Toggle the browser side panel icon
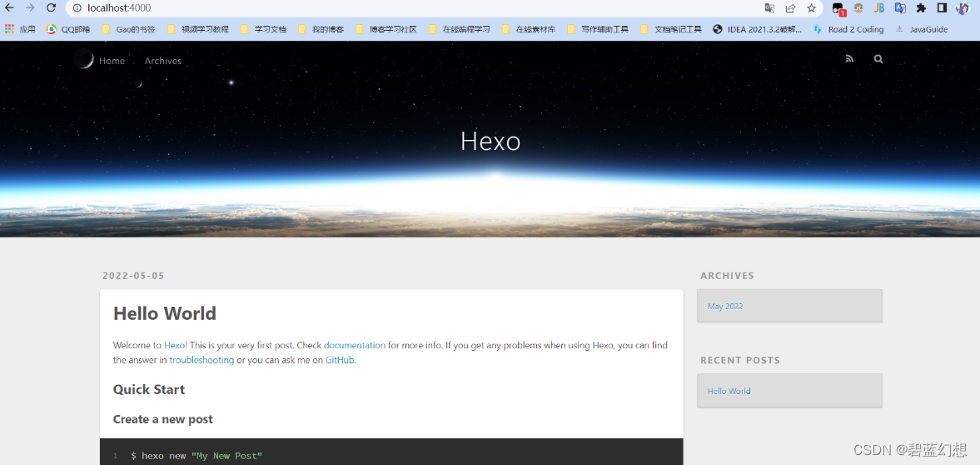 tap(942, 8)
